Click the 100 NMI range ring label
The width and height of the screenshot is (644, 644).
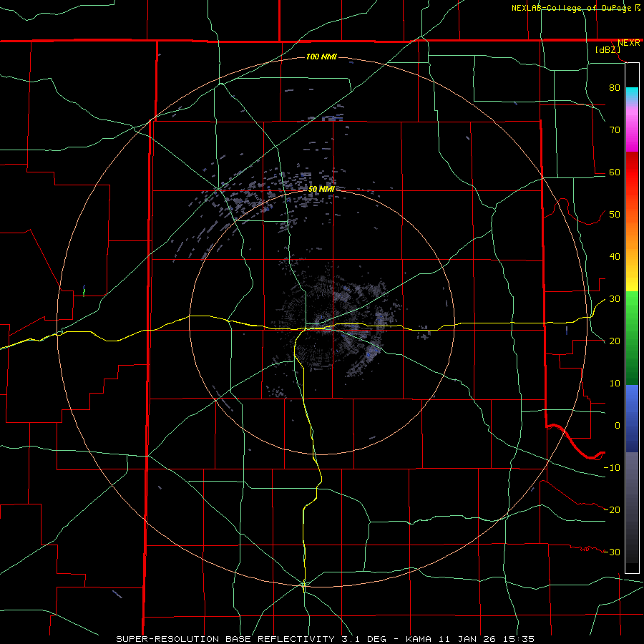pos(321,57)
